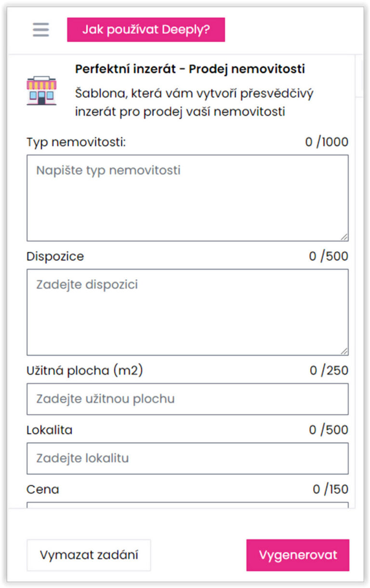Screen dimensions: 370x588
Task: Click the storefront template icon
Action: click(x=41, y=90)
